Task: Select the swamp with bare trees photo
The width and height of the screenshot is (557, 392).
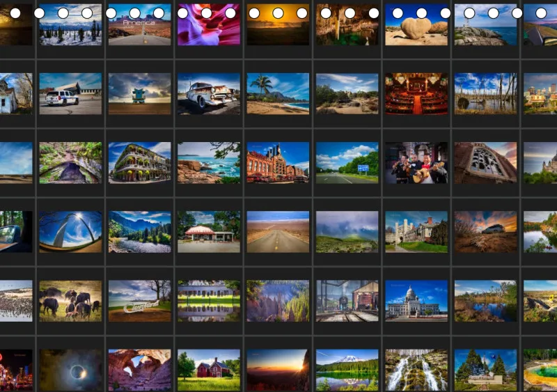Action: (x=485, y=94)
